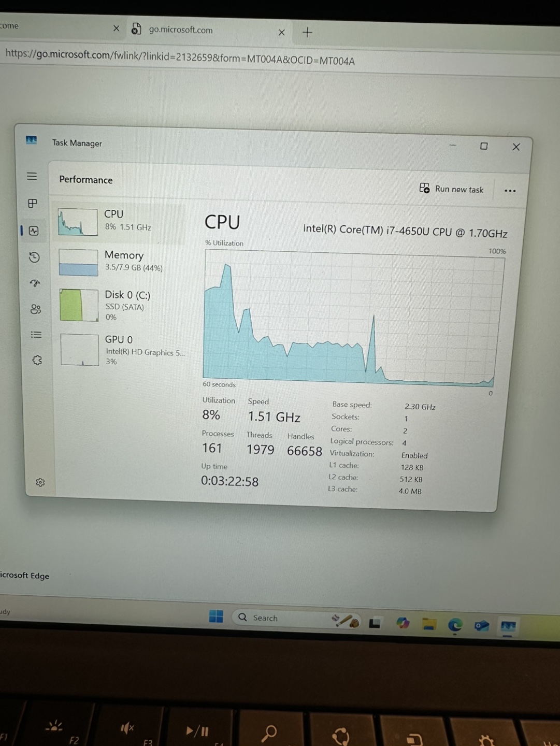Click the taskbar Search box
The image size is (560, 746).
point(297,618)
